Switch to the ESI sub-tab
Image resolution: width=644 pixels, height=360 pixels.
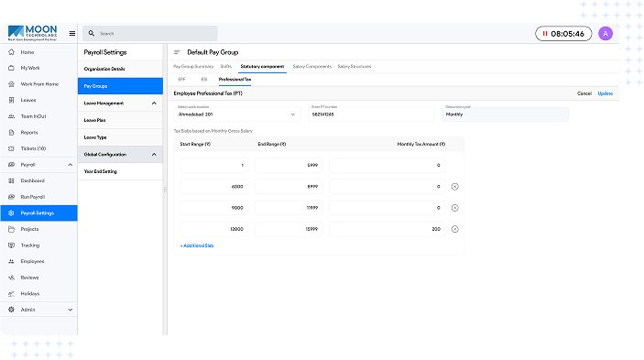(x=204, y=79)
